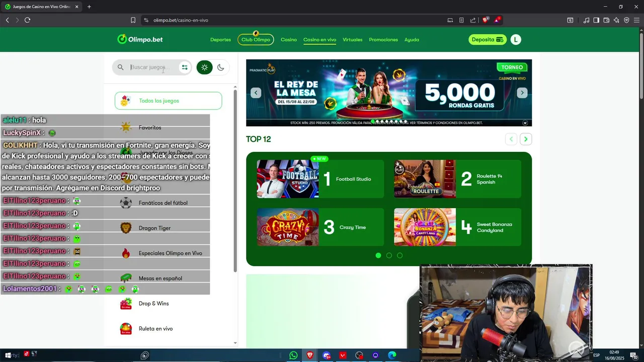This screenshot has height=362, width=644.
Task: Open the Drop & Wins category
Action: (x=153, y=304)
